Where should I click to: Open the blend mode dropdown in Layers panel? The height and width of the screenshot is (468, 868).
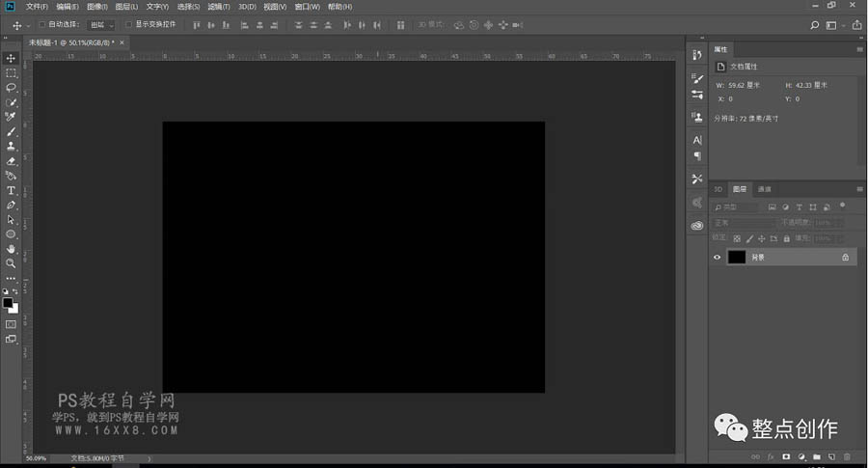point(744,223)
